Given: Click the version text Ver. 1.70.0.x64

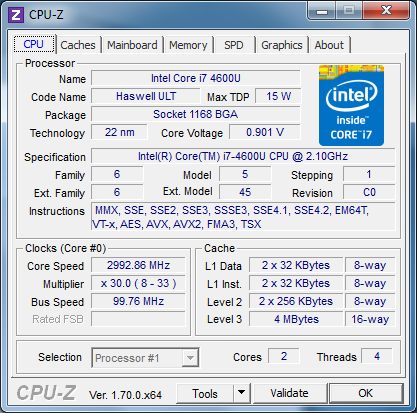Looking at the screenshot, I should (x=125, y=395).
